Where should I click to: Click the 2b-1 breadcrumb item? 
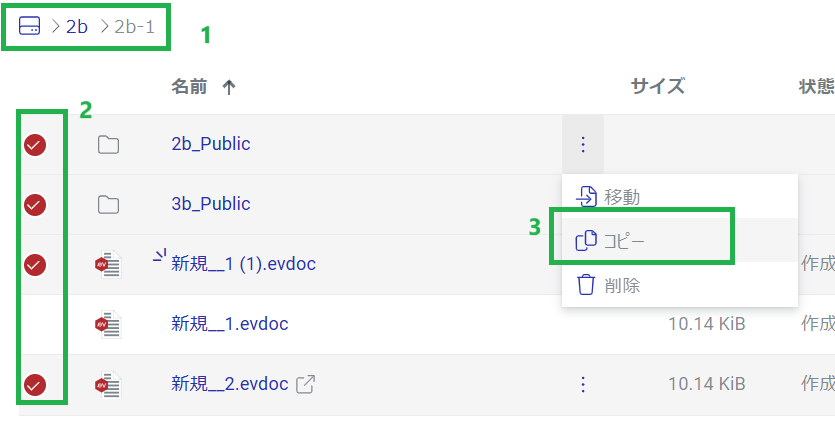[134, 27]
